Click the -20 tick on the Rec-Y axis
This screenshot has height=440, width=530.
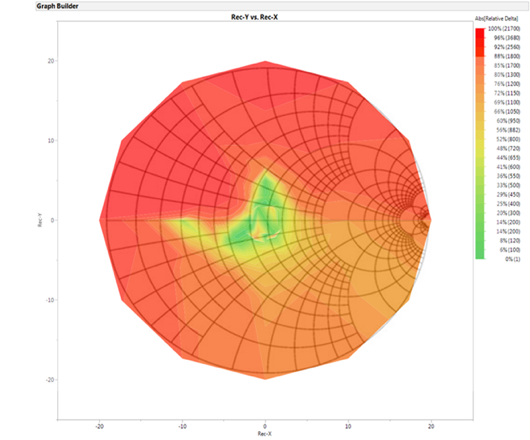coord(50,380)
